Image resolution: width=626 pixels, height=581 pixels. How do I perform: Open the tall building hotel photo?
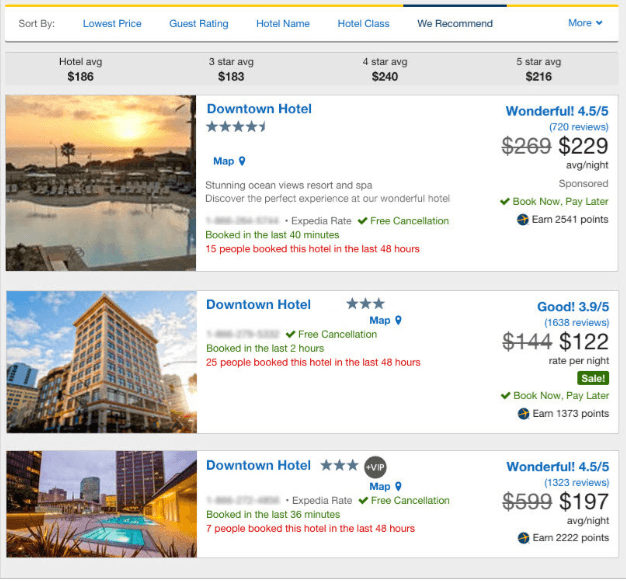click(x=102, y=362)
